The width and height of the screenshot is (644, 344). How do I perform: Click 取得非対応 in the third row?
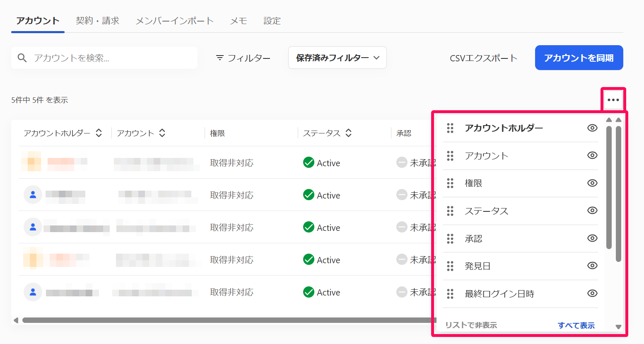coord(232,228)
